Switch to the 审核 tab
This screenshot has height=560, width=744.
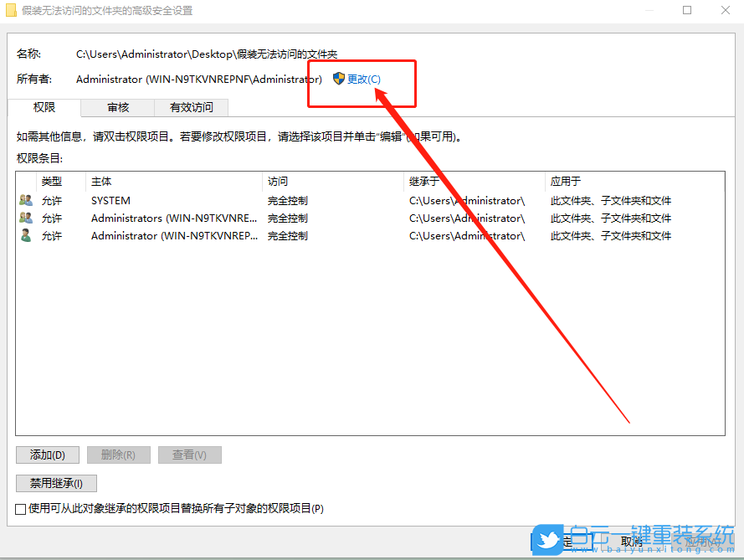coord(117,107)
